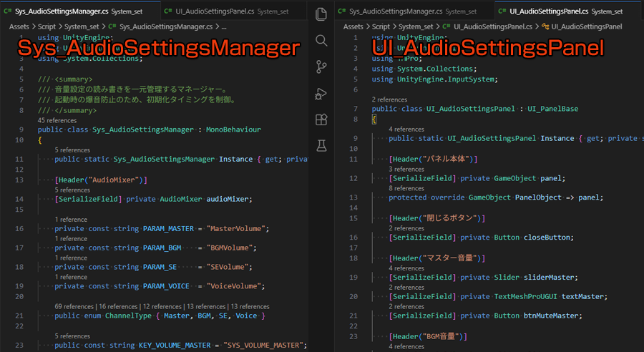Click UI_AudioSettingsPanel class symbol in right breadcrumb
Screen dimensions: 644x352
[x=586, y=26]
